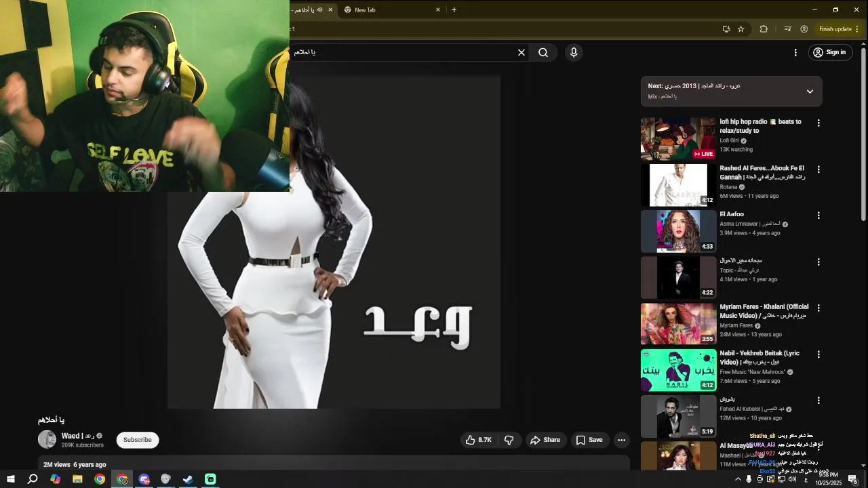Open the بشويش video thumbnail
Viewport: 868px width, 488px height.
click(x=678, y=416)
